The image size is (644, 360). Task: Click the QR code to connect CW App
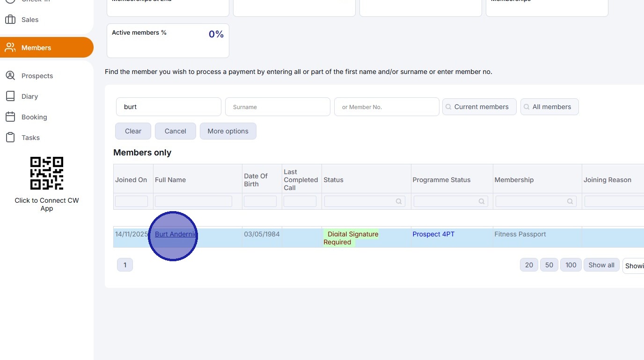(47, 173)
